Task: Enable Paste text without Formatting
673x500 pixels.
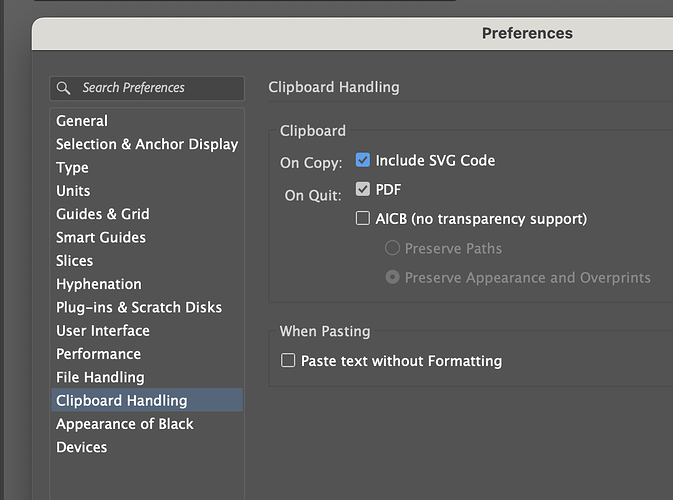Action: [x=288, y=360]
